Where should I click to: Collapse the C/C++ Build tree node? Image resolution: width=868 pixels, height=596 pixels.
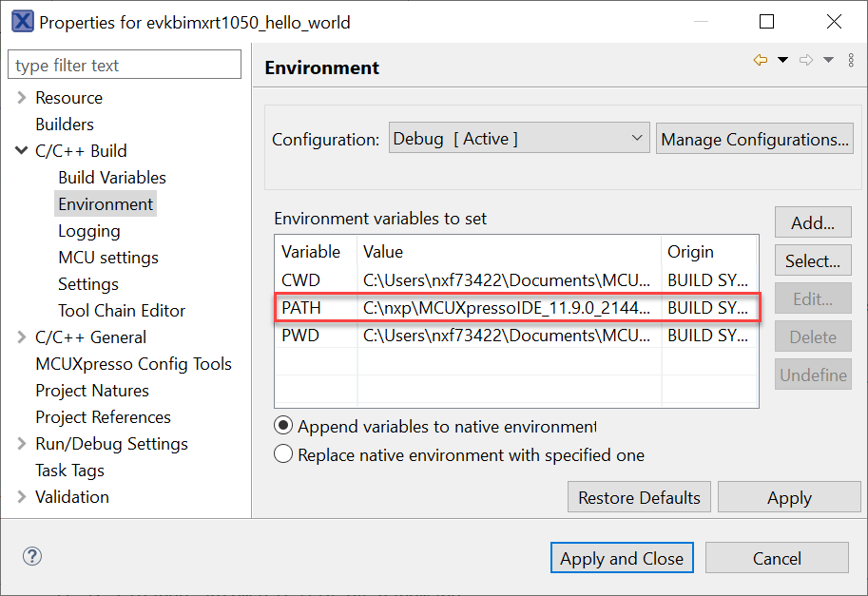21,151
